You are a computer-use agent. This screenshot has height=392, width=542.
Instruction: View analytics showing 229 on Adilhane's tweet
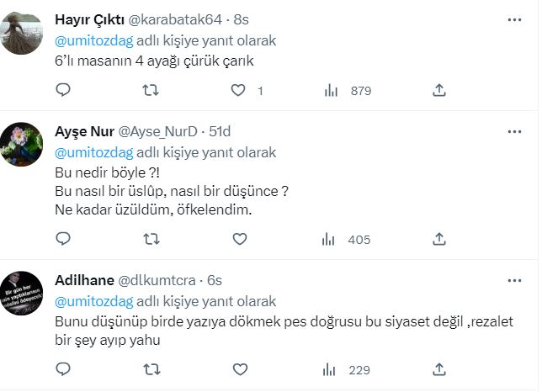(x=346, y=368)
